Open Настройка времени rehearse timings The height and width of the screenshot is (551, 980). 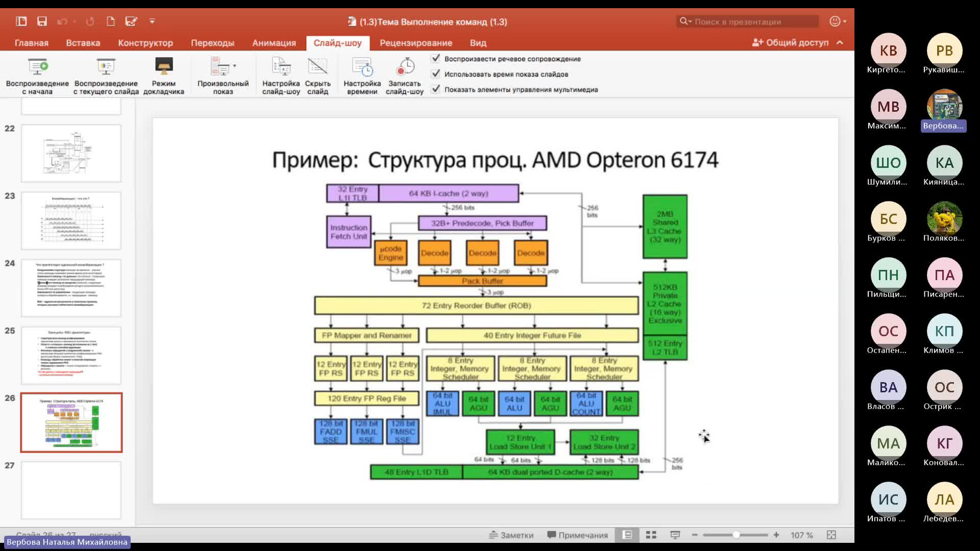[x=362, y=76]
